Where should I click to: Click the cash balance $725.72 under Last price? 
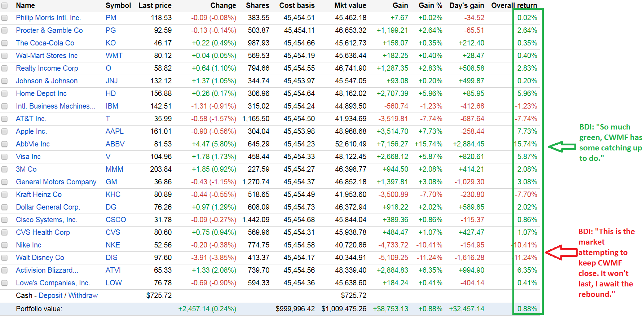click(159, 295)
